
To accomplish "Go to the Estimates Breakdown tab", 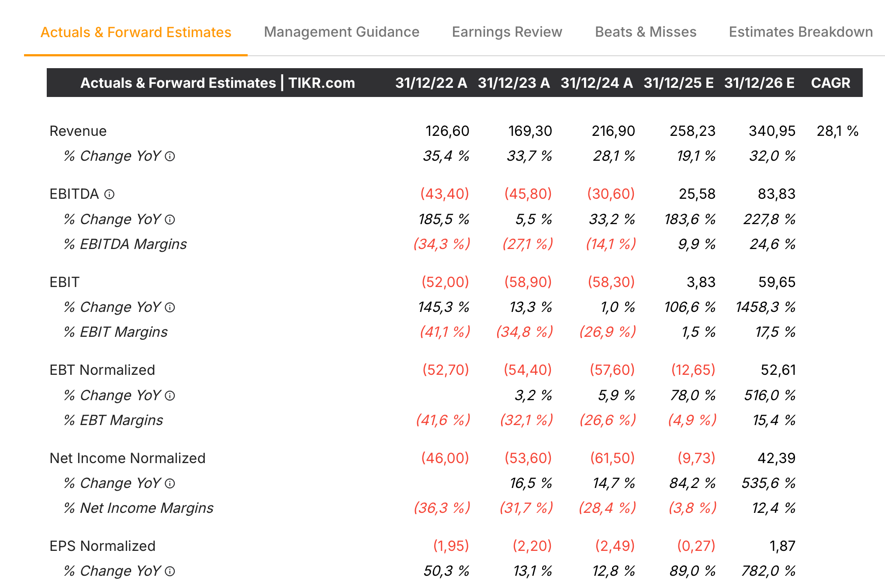I will (x=800, y=32).
